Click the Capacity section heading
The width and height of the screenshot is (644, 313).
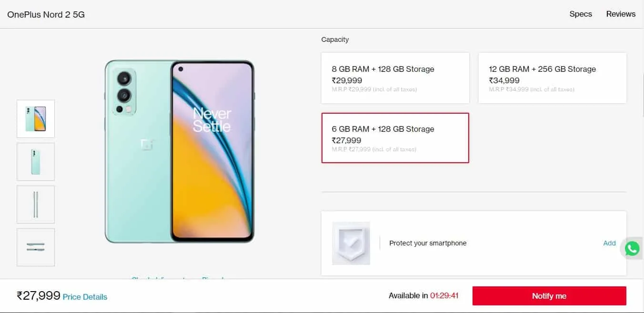coord(335,39)
